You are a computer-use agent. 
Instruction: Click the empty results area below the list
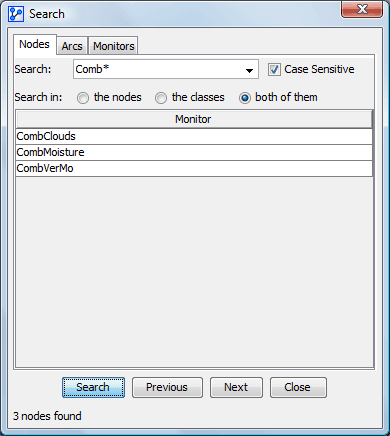coord(194,272)
